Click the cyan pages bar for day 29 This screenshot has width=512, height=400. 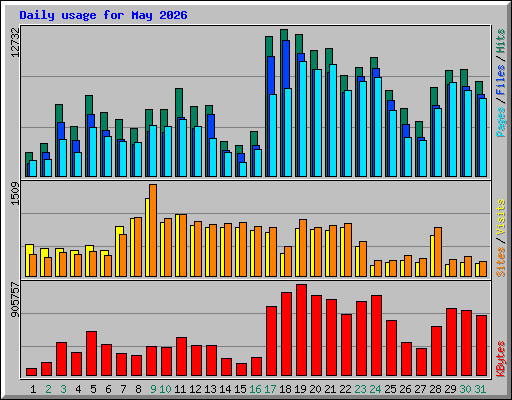point(453,129)
